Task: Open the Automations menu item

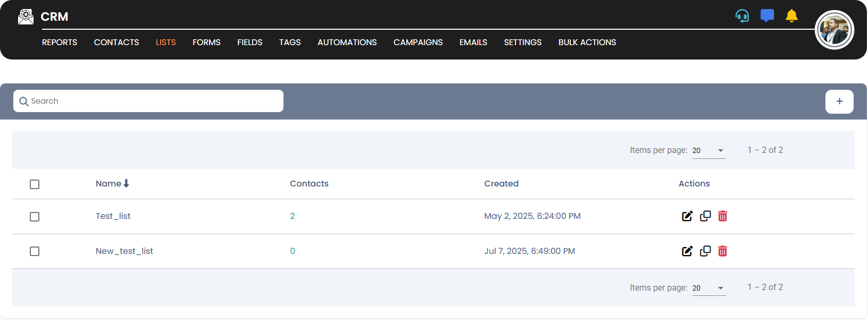Action: coord(347,42)
